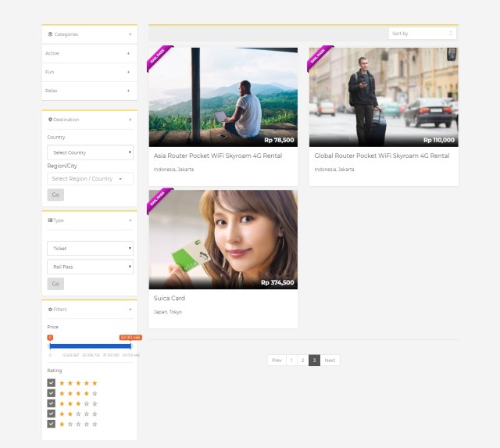
Task: Uncheck the five-star rating checkbox
Action: (52, 383)
